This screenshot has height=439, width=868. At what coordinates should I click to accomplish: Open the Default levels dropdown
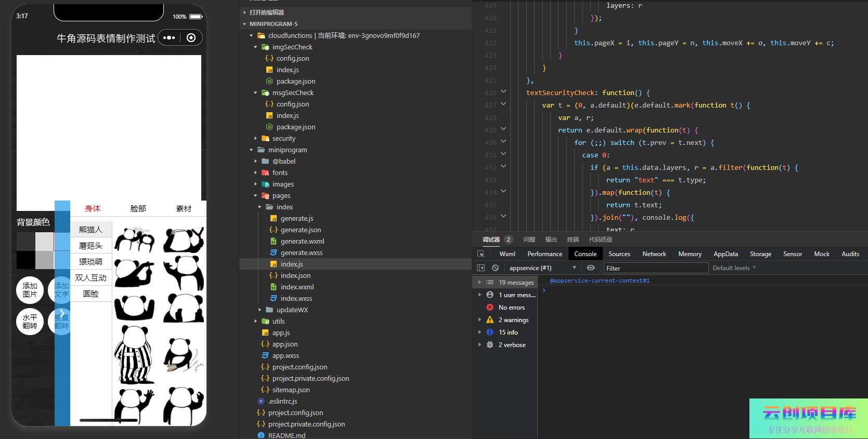734,268
